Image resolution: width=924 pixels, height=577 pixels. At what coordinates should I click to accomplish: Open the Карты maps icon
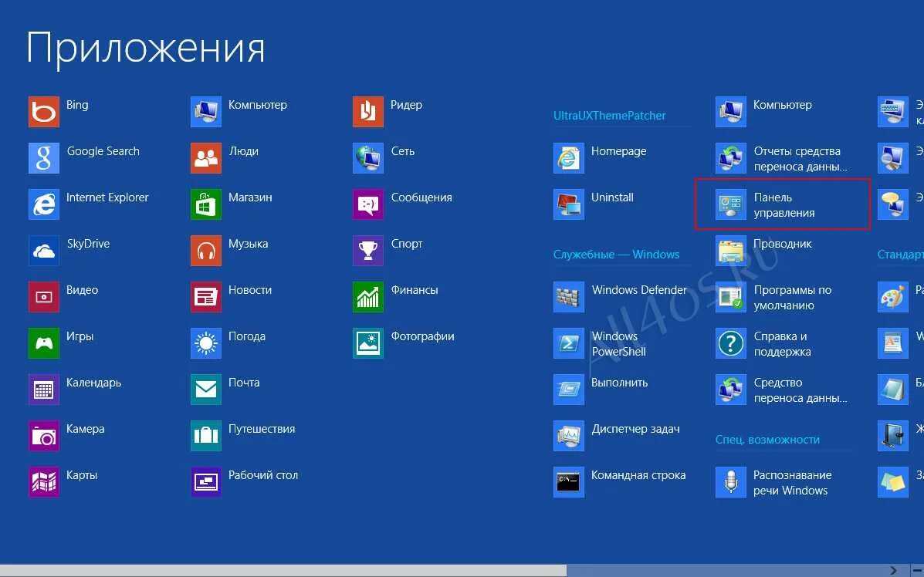[x=43, y=481]
